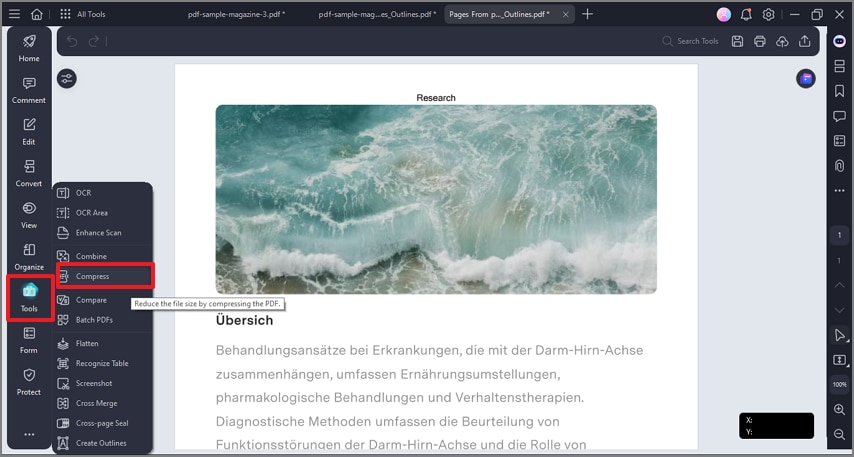Choose Create Outlines option
Image resolution: width=854 pixels, height=457 pixels.
(x=102, y=443)
